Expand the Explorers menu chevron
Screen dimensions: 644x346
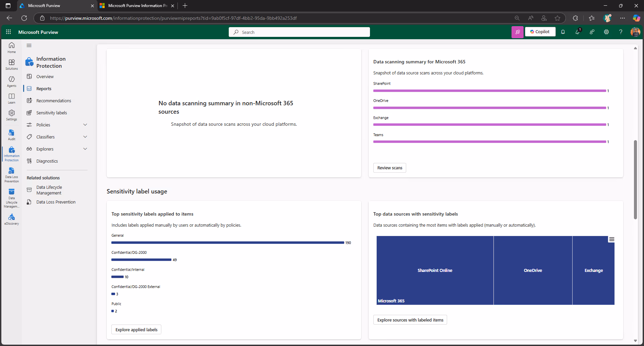pos(85,149)
